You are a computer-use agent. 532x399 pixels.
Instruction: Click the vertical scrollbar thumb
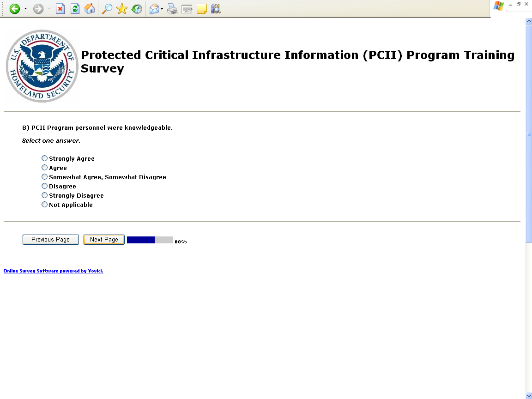coord(529,133)
